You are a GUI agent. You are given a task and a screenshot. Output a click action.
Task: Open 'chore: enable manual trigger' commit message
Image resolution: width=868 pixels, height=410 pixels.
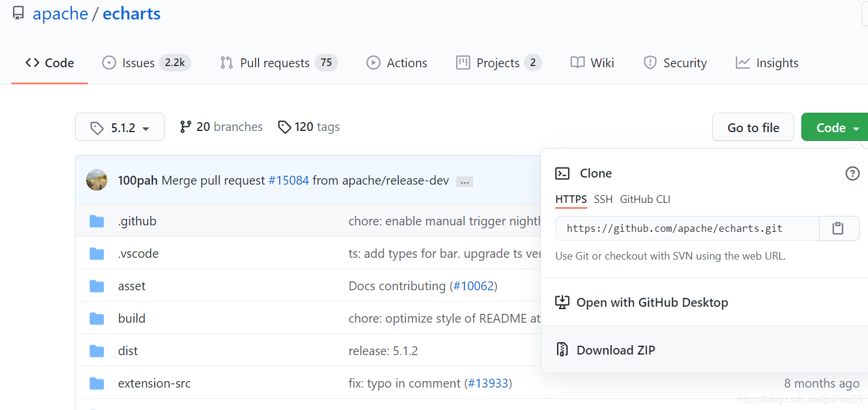[x=444, y=221]
